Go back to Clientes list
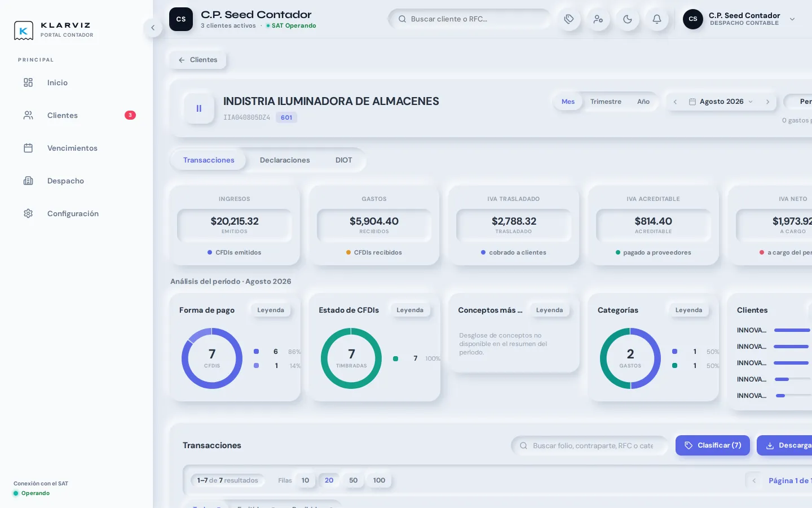The width and height of the screenshot is (812, 508). [x=198, y=60]
